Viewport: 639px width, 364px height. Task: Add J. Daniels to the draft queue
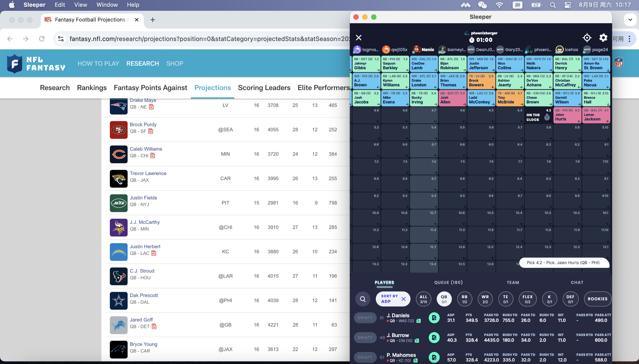(434, 318)
